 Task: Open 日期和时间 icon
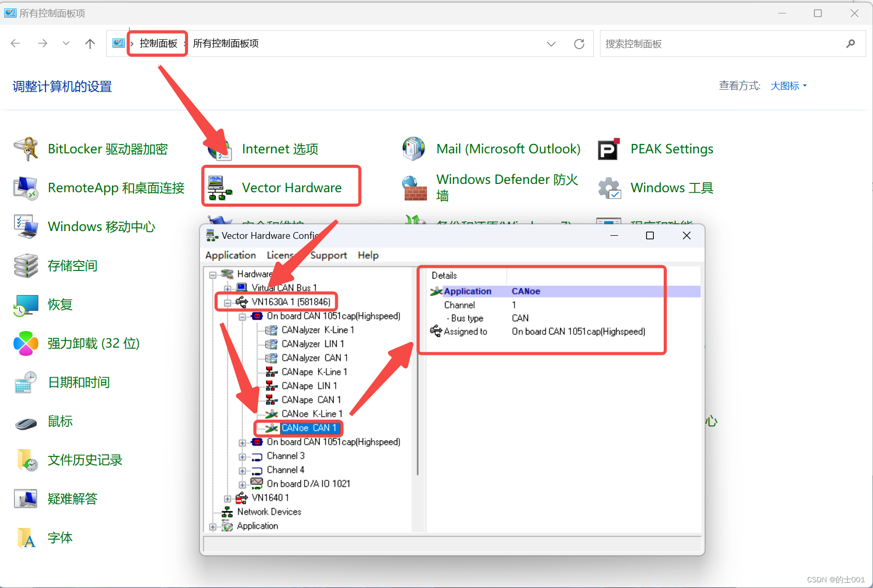(x=26, y=382)
